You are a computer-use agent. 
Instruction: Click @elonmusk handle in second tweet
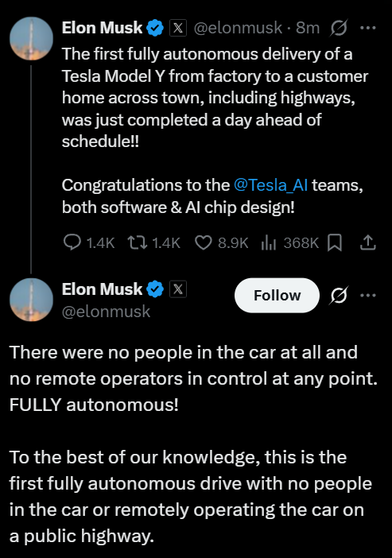coord(106,312)
